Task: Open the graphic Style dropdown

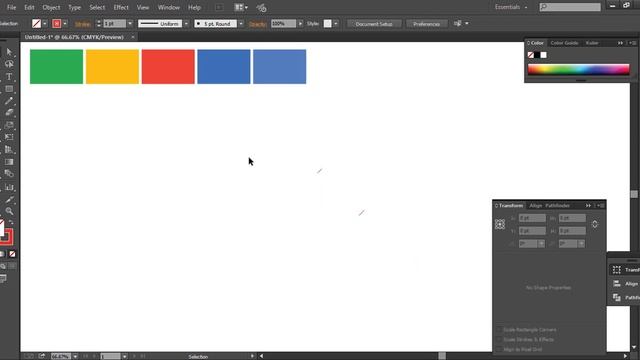Action: point(336,24)
